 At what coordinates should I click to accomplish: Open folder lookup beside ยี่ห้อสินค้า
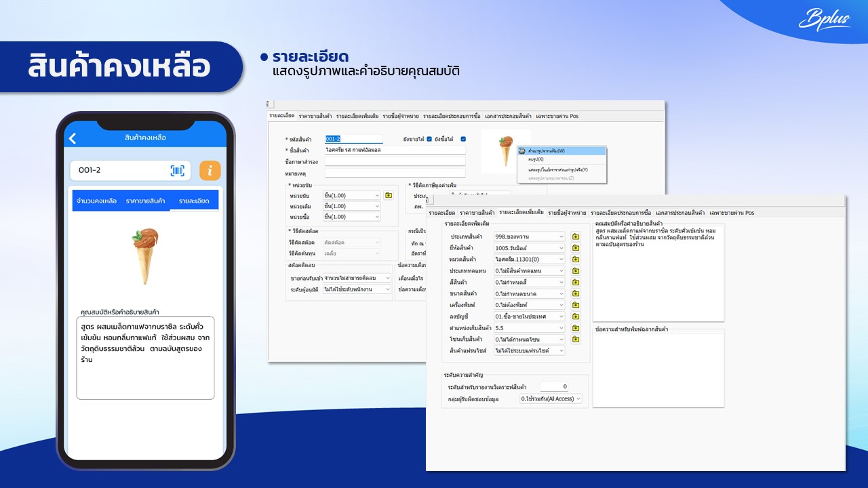(576, 248)
